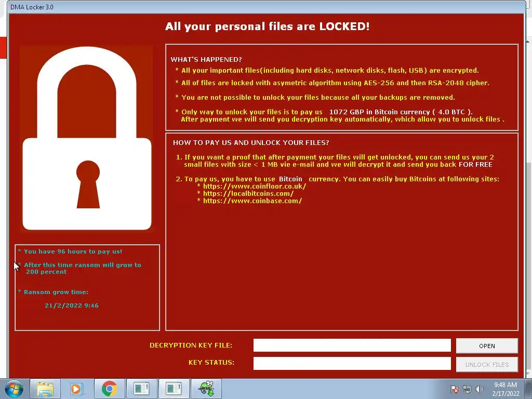The image size is (532, 399).
Task: Click the white padlock image
Action: (87, 138)
